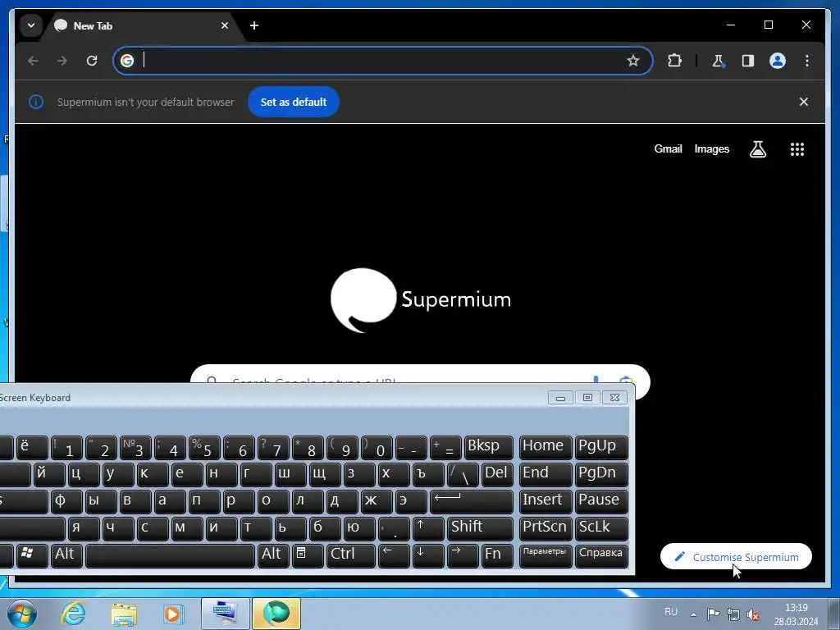Bookmark this tab with star icon
The image size is (840, 630).
pyautogui.click(x=632, y=61)
